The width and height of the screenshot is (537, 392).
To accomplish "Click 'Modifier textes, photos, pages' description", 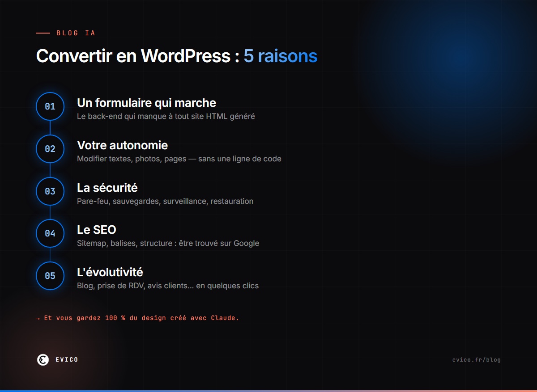I will tap(179, 159).
